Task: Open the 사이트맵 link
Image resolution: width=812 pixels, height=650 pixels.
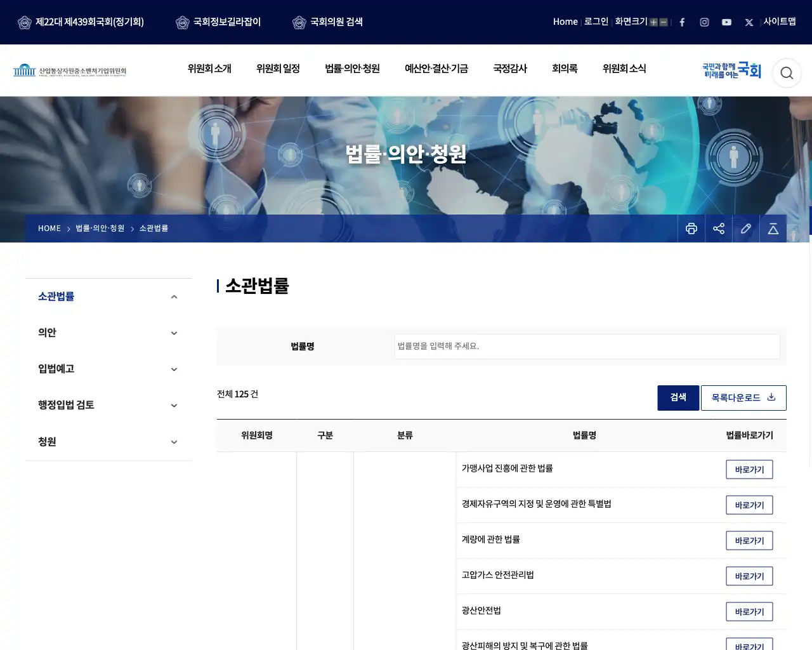Action: coord(780,22)
